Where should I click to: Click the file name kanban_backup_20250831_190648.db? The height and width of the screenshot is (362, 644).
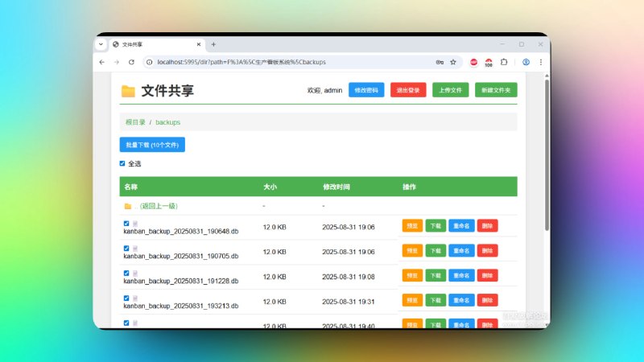(x=180, y=232)
